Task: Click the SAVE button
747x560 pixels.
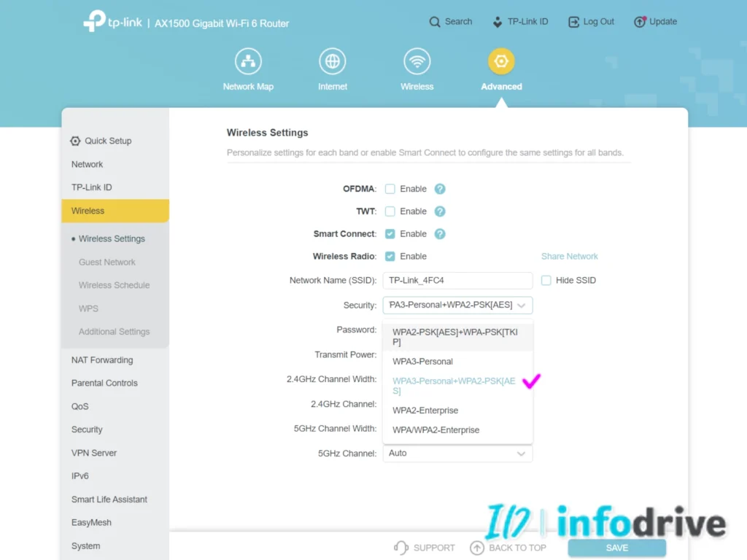Action: coord(617,548)
